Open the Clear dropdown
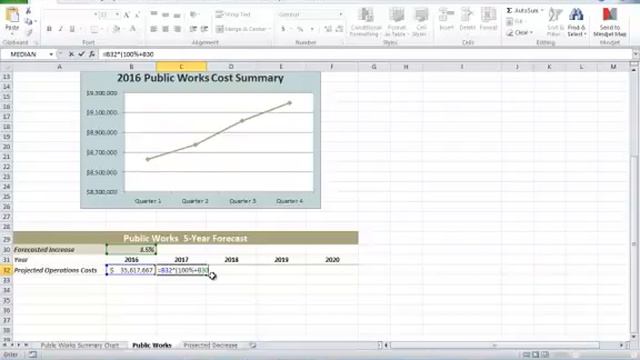The image size is (640, 360). click(520, 32)
